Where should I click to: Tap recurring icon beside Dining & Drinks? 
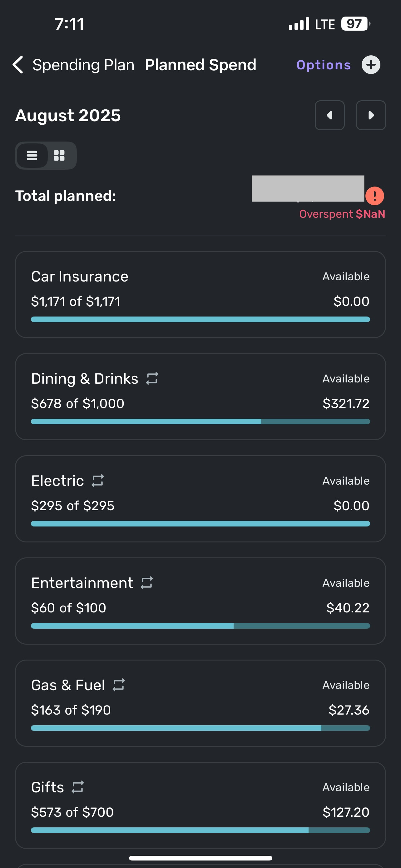click(x=152, y=378)
